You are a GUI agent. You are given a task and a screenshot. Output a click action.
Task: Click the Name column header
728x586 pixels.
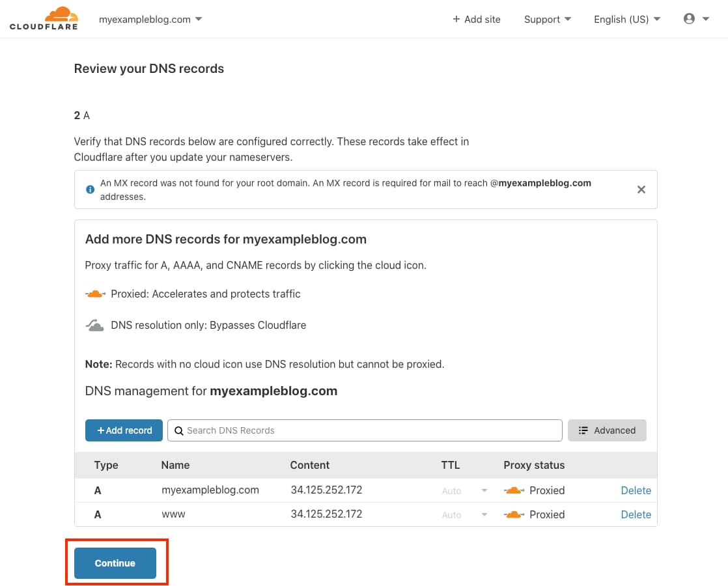click(x=176, y=466)
